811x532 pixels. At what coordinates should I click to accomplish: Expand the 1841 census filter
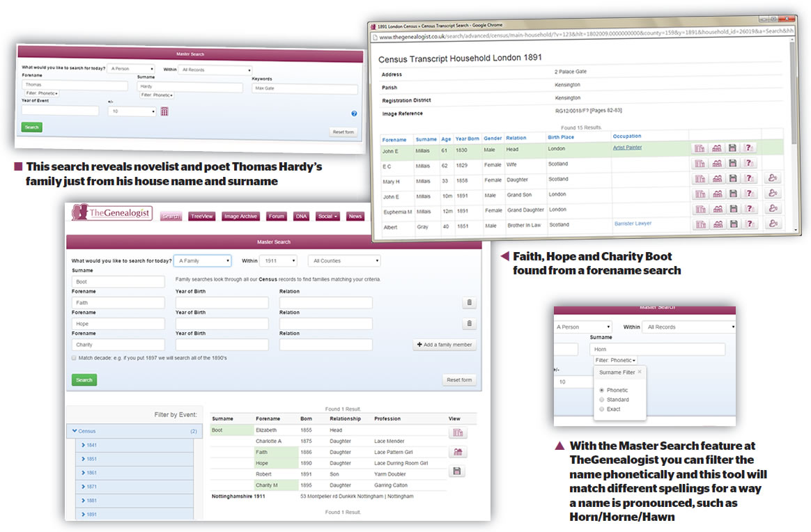tap(134, 445)
